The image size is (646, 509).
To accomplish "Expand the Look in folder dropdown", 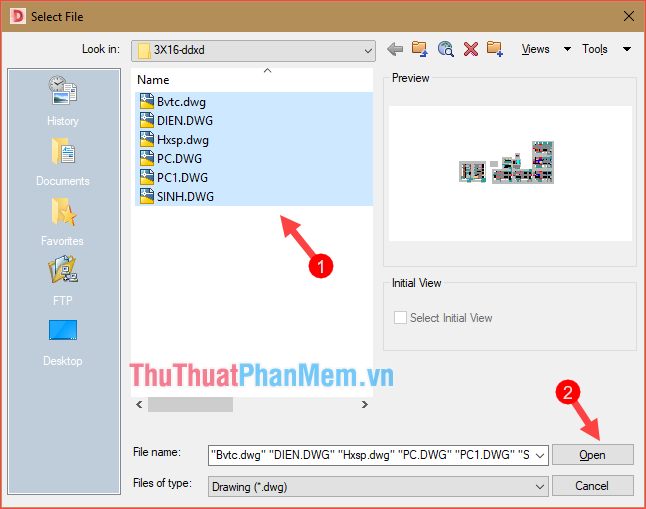I will click(x=368, y=51).
